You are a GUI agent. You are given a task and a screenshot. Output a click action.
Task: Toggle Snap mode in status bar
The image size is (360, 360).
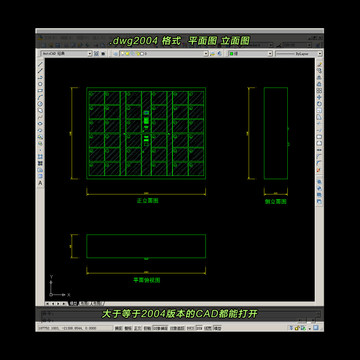click(x=118, y=328)
